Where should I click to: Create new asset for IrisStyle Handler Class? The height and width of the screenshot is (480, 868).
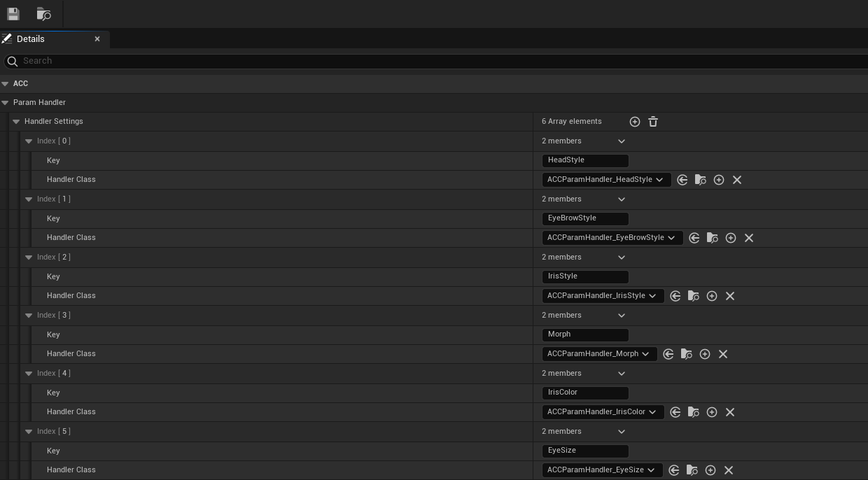[712, 295]
